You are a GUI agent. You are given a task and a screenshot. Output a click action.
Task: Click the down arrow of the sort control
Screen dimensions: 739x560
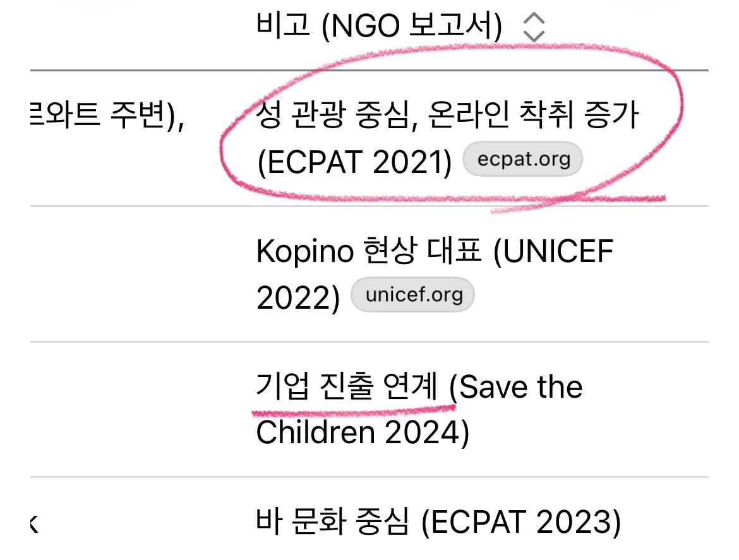[534, 35]
